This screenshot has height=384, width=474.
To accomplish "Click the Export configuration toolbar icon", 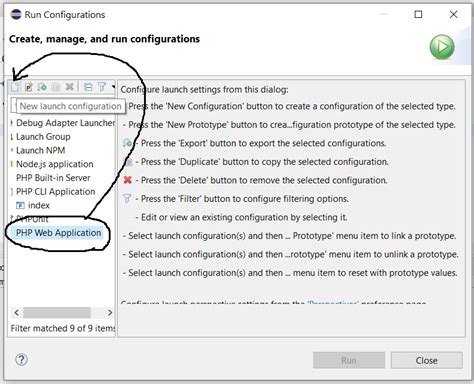I will pyautogui.click(x=42, y=87).
